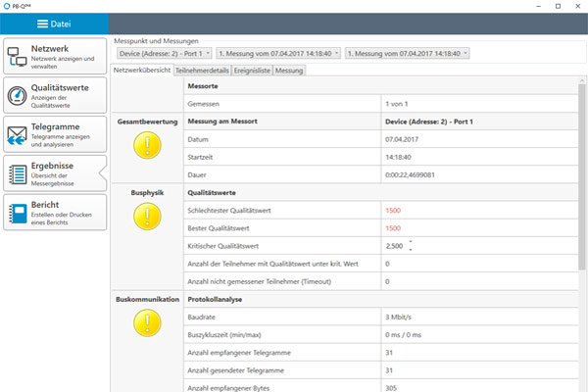Click the Messorte section header
Viewport: 588px width, 392px height.
[x=203, y=86]
